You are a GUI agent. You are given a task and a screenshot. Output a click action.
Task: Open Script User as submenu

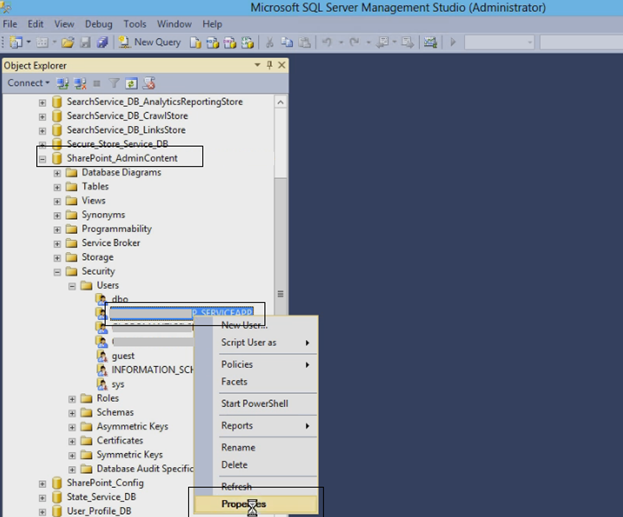coord(256,343)
